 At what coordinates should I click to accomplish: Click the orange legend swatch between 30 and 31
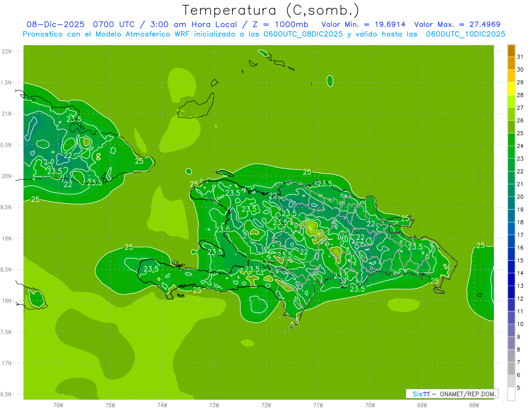tap(511, 63)
